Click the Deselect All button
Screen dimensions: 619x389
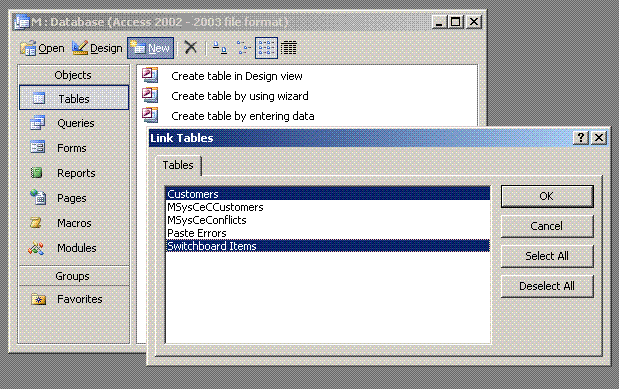pyautogui.click(x=547, y=286)
